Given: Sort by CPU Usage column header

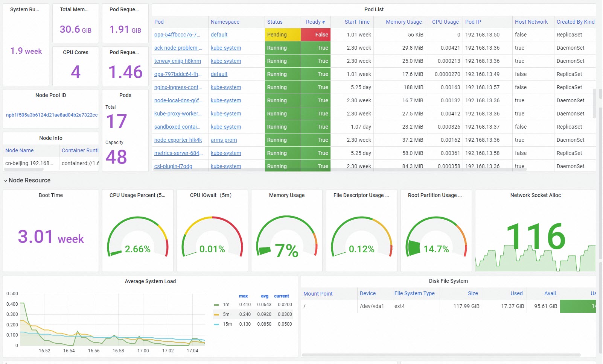Looking at the screenshot, I should (x=445, y=22).
